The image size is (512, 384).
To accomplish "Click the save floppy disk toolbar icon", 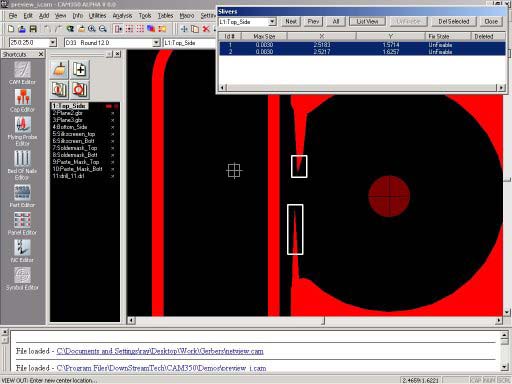I will coord(33,29).
